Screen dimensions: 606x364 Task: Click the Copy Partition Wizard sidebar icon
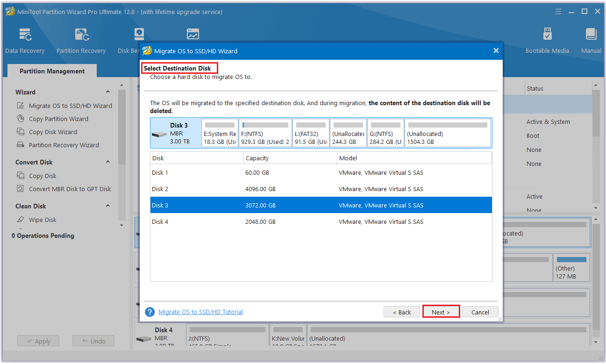(20, 119)
